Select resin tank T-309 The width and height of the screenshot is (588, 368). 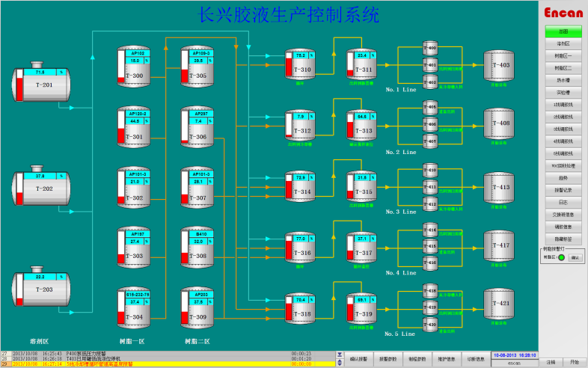(x=197, y=308)
